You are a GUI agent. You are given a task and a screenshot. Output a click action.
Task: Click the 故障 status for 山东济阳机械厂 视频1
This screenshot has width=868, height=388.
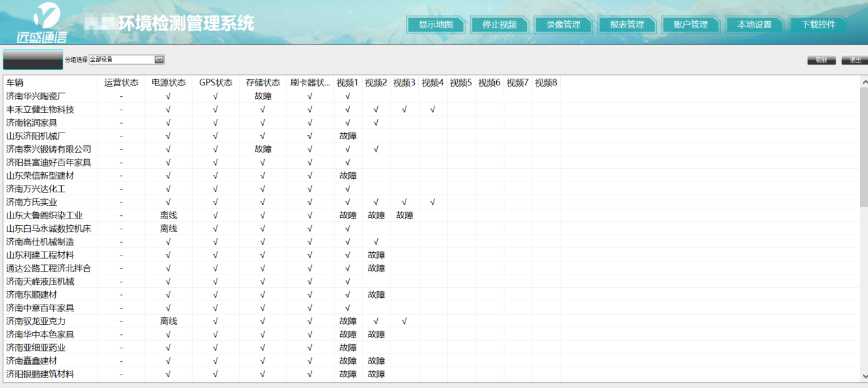(x=346, y=135)
